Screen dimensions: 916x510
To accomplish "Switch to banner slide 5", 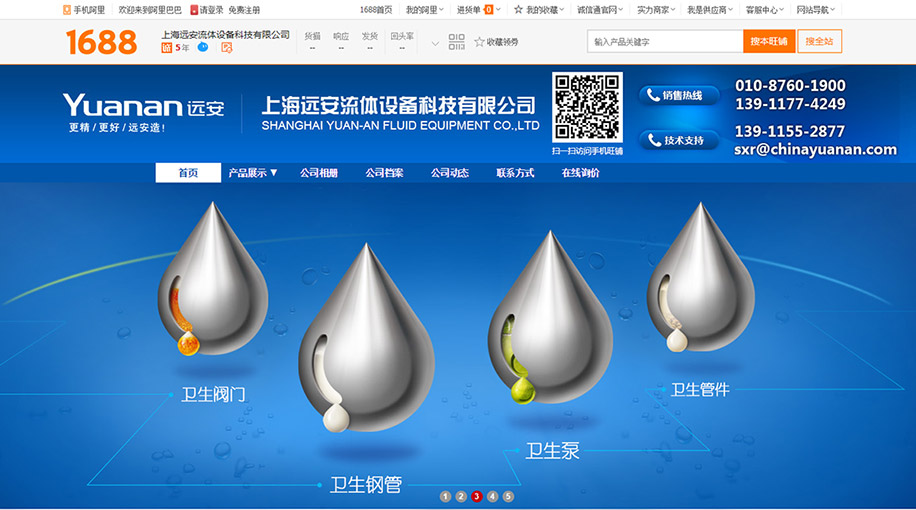I will (x=508, y=496).
